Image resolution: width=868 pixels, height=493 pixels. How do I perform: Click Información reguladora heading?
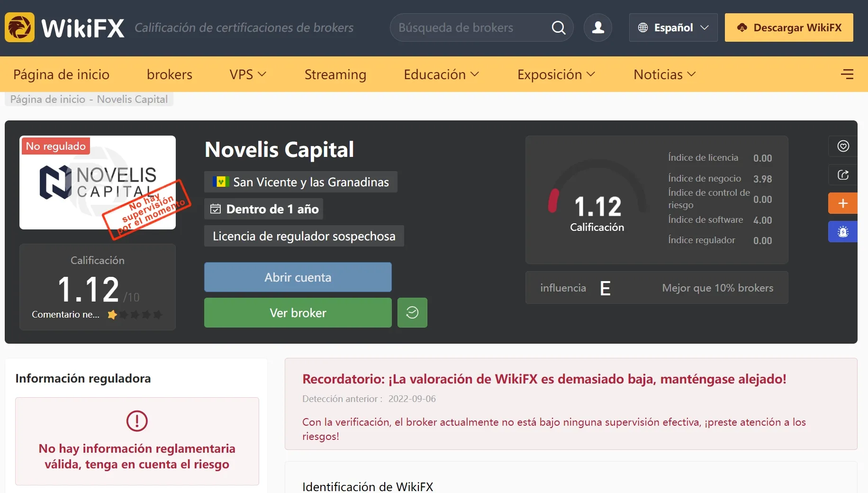click(83, 378)
